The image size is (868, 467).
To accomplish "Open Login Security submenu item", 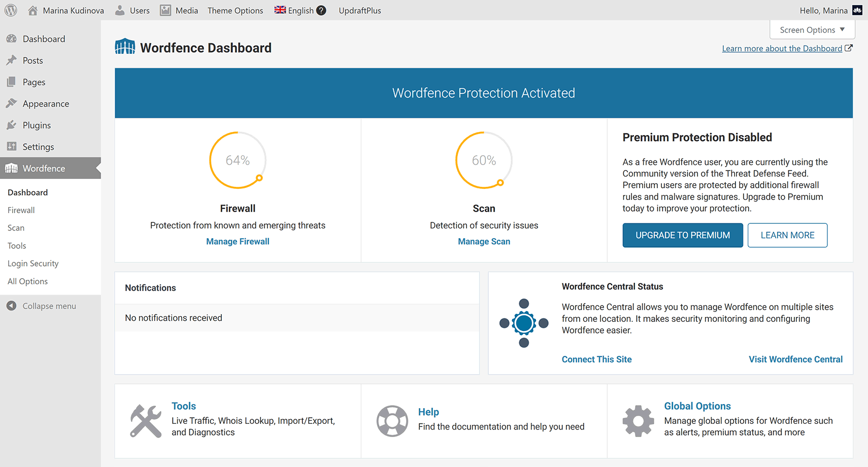I will (33, 263).
